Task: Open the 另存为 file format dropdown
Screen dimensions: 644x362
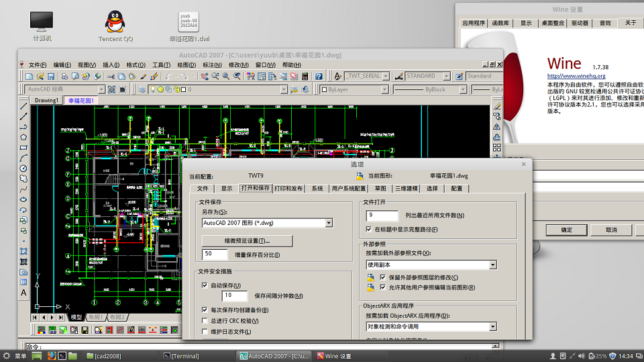Action: coord(329,223)
